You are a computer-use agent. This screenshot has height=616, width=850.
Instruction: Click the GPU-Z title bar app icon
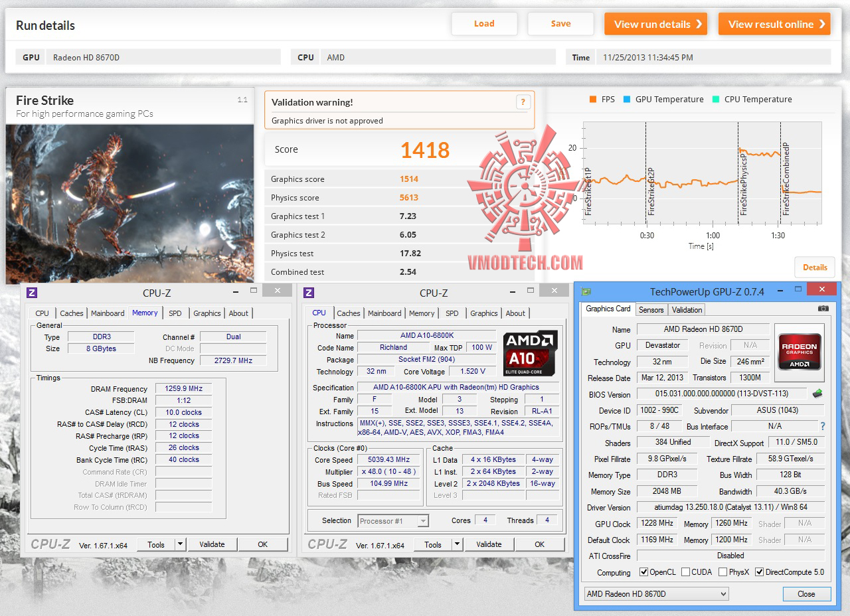[586, 291]
